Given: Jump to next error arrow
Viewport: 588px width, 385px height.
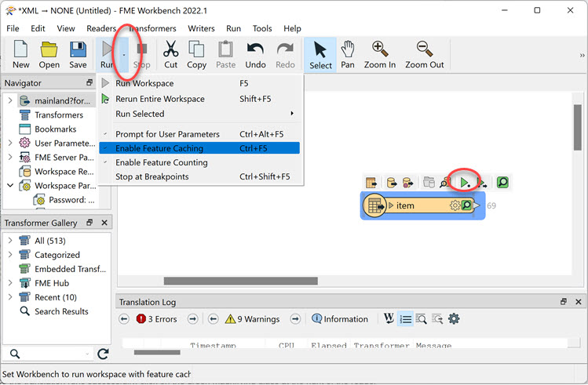Looking at the screenshot, I should pos(193,319).
